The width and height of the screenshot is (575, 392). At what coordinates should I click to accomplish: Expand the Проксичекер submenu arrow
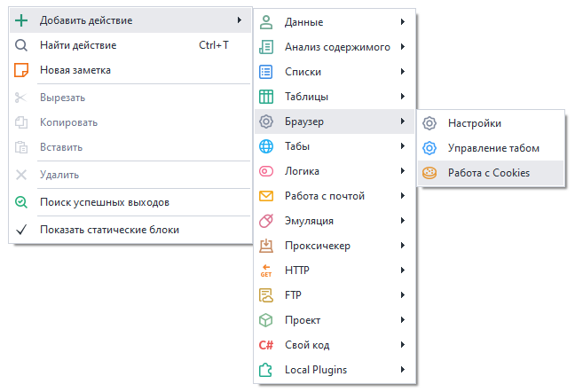point(403,246)
